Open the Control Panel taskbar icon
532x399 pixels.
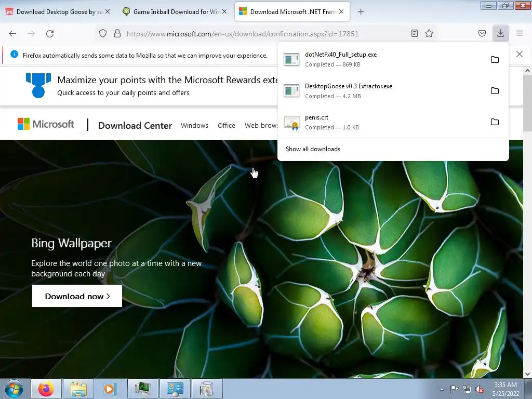coord(175,389)
